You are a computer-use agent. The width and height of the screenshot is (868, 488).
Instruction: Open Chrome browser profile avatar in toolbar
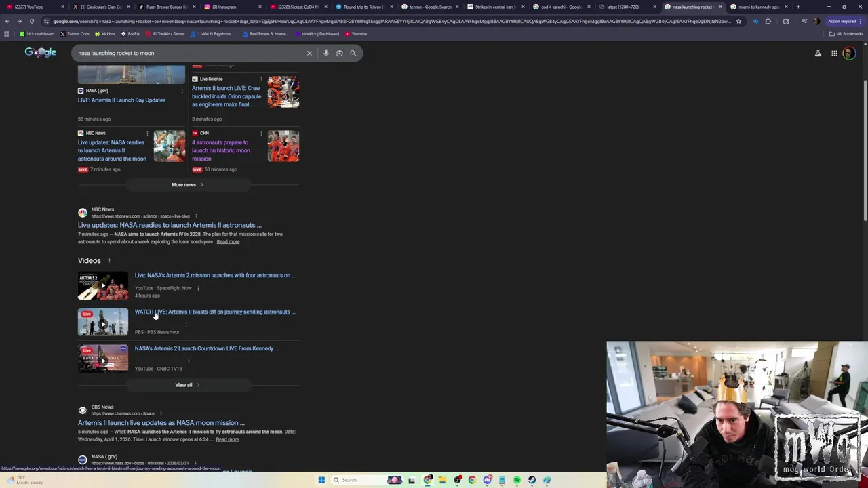[816, 21]
